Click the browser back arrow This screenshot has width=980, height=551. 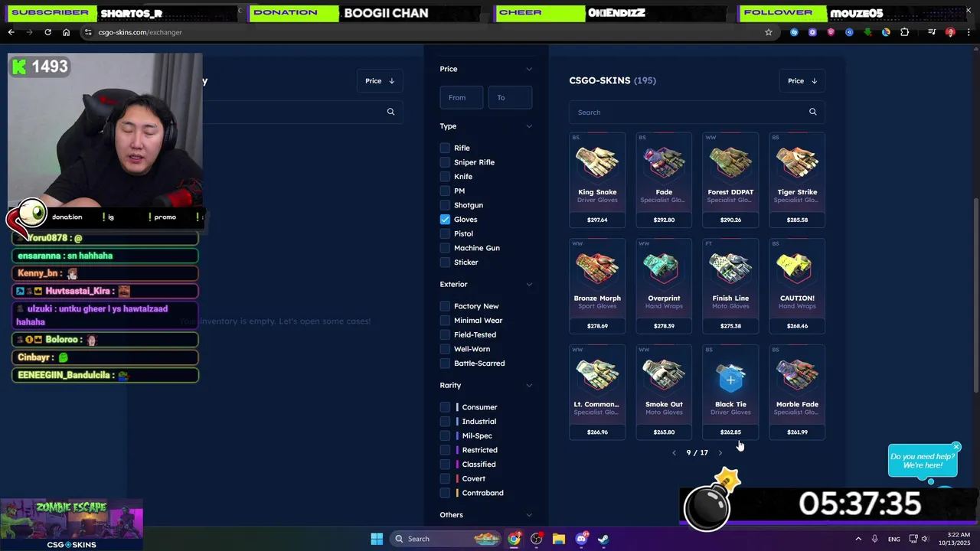click(x=11, y=32)
